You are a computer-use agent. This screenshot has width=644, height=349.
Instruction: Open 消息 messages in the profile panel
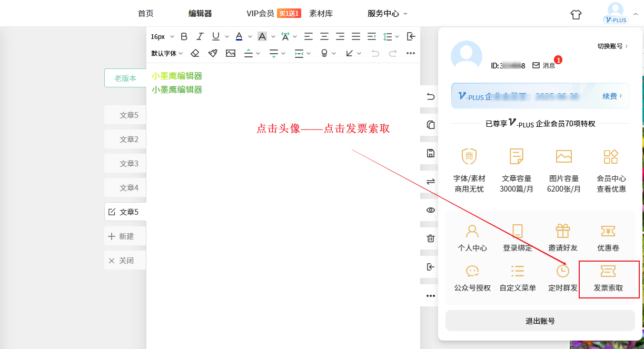point(544,65)
